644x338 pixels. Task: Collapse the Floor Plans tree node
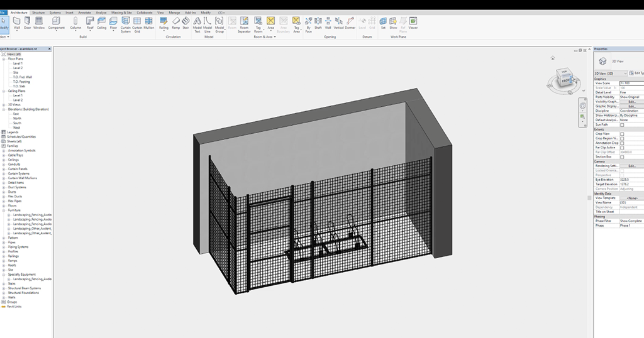point(4,58)
